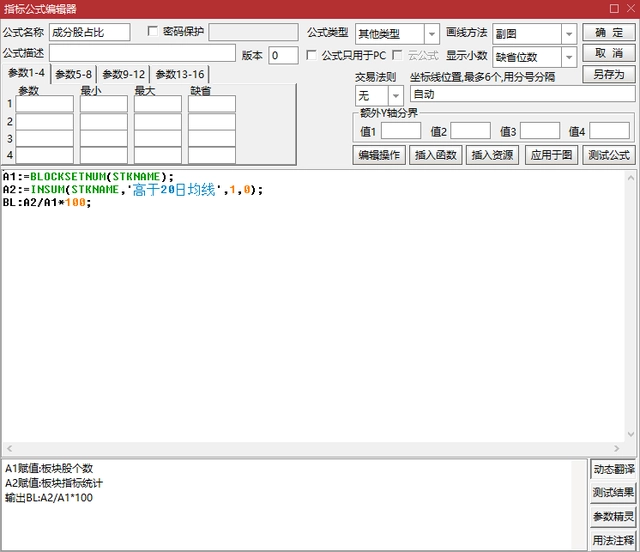Viewport: 640px width, 552px height.
Task: Click the 值4 Y-axis boundary field
Action: pos(609,131)
